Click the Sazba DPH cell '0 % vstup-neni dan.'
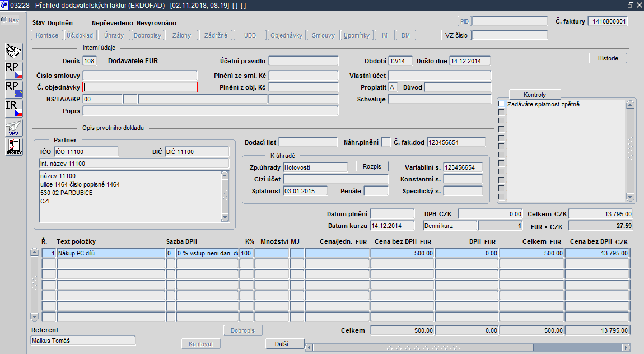The image size is (644, 354). pyautogui.click(x=207, y=253)
